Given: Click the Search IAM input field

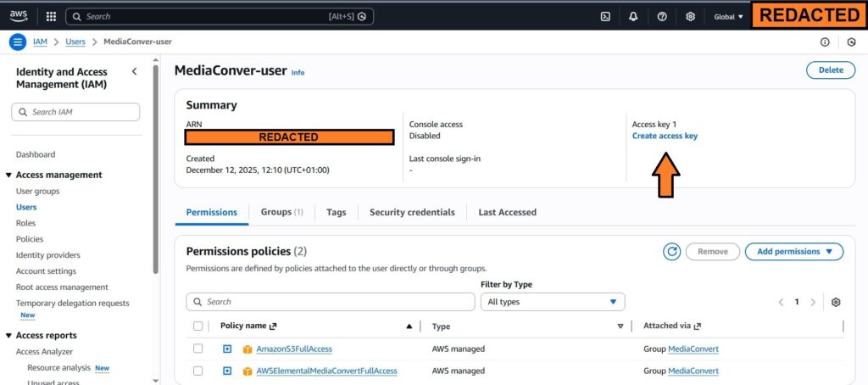Looking at the screenshot, I should click(x=76, y=112).
